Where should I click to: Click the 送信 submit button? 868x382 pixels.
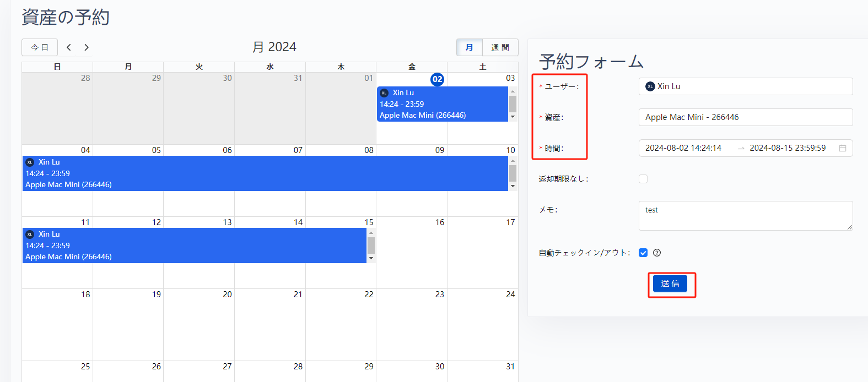point(670,283)
